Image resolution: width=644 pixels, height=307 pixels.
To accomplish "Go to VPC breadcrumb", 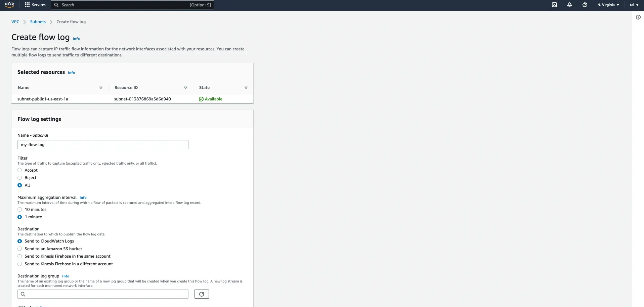I will click(x=15, y=22).
